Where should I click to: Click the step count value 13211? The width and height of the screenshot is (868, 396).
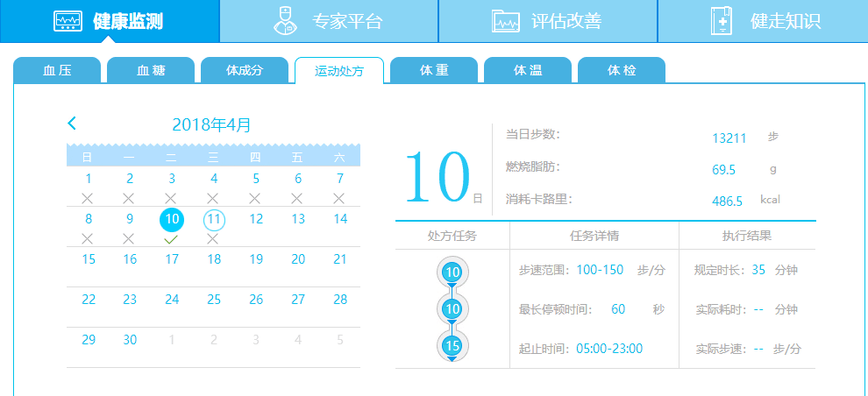click(729, 138)
